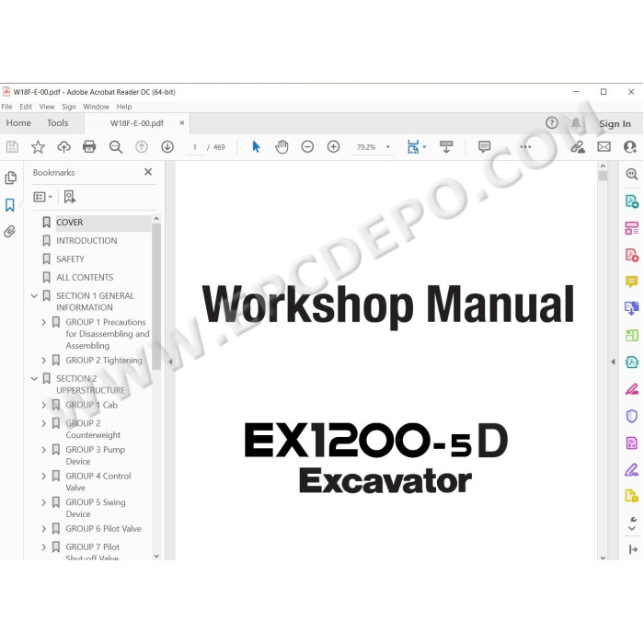
Task: Click the fit page width icon
Action: [x=413, y=146]
